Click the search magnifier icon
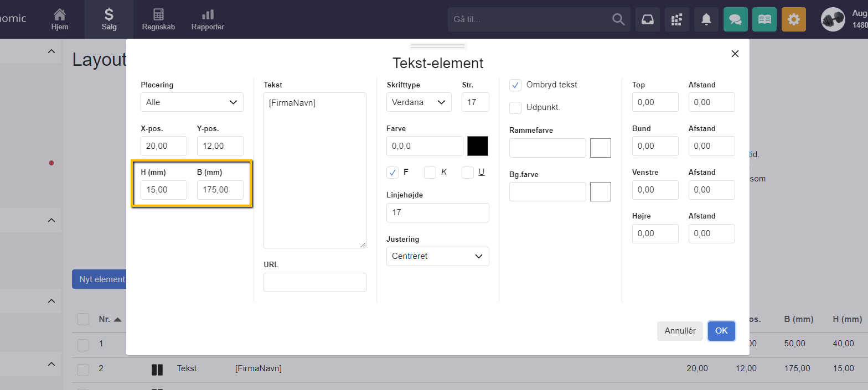 618,19
